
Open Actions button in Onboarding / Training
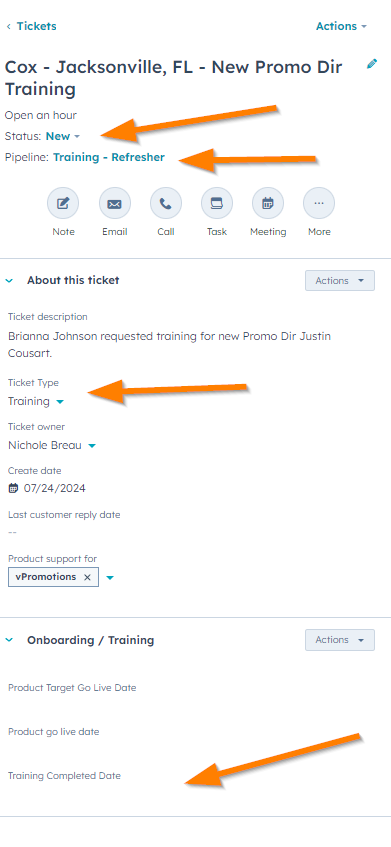click(x=340, y=640)
